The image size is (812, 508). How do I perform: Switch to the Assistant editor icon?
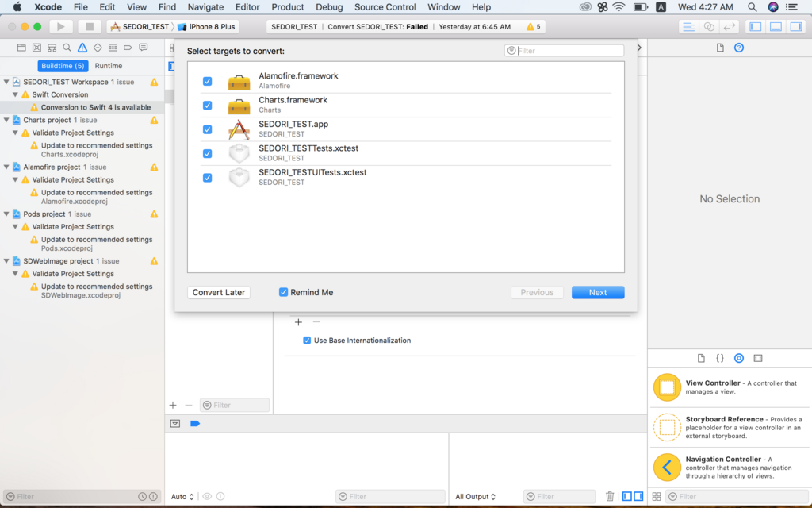pyautogui.click(x=709, y=26)
